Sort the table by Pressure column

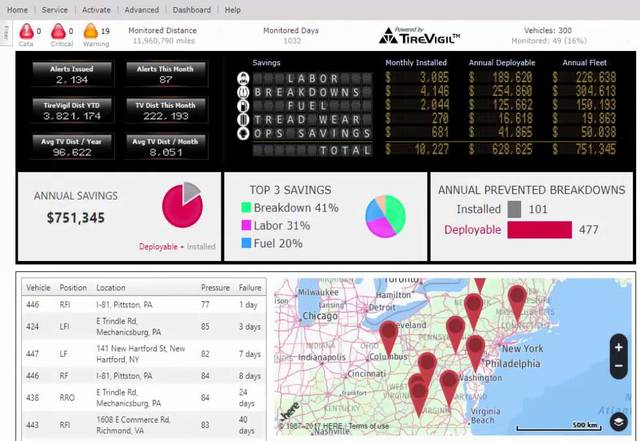tap(215, 287)
